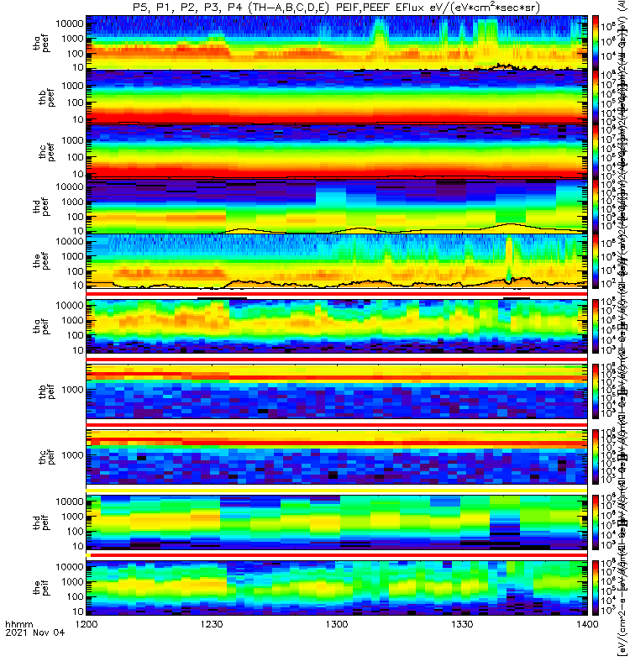
Task: Pick the color bar beside thb peif panel
Action: point(596,391)
